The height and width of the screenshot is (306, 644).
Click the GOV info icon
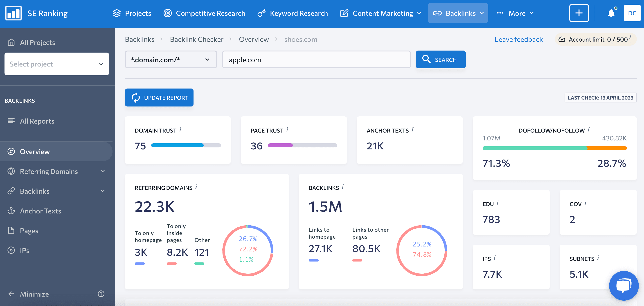[x=585, y=203]
